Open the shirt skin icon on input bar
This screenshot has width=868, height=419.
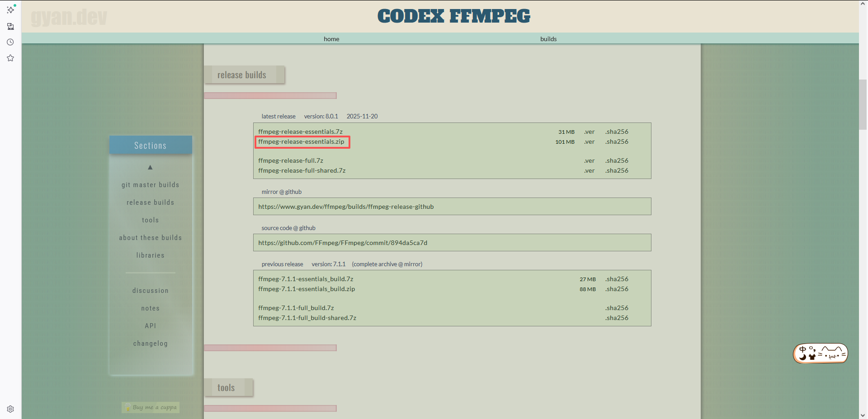coord(812,357)
